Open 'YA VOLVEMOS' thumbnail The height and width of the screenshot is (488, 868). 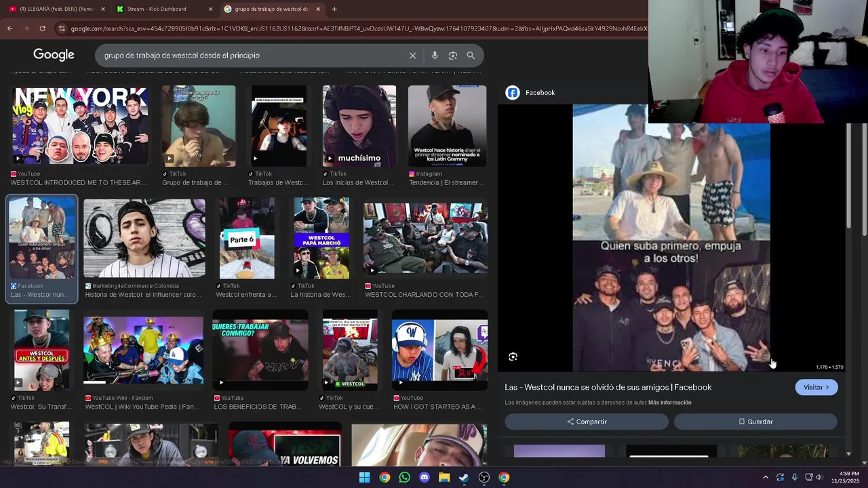pos(285,445)
